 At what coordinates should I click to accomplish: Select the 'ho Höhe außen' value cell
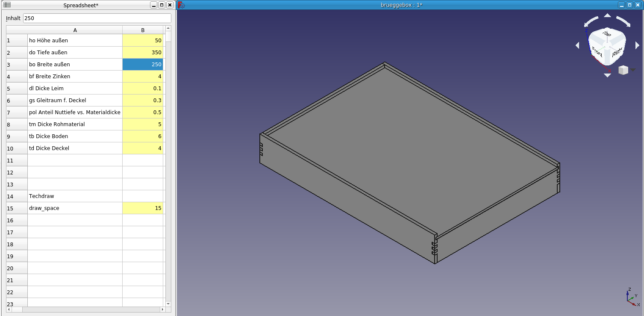point(143,41)
